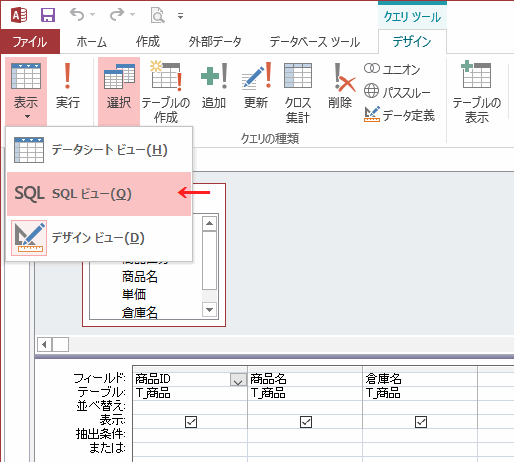Select the 商品名 field in the table list
The height and width of the screenshot is (462, 514).
pyautogui.click(x=140, y=277)
